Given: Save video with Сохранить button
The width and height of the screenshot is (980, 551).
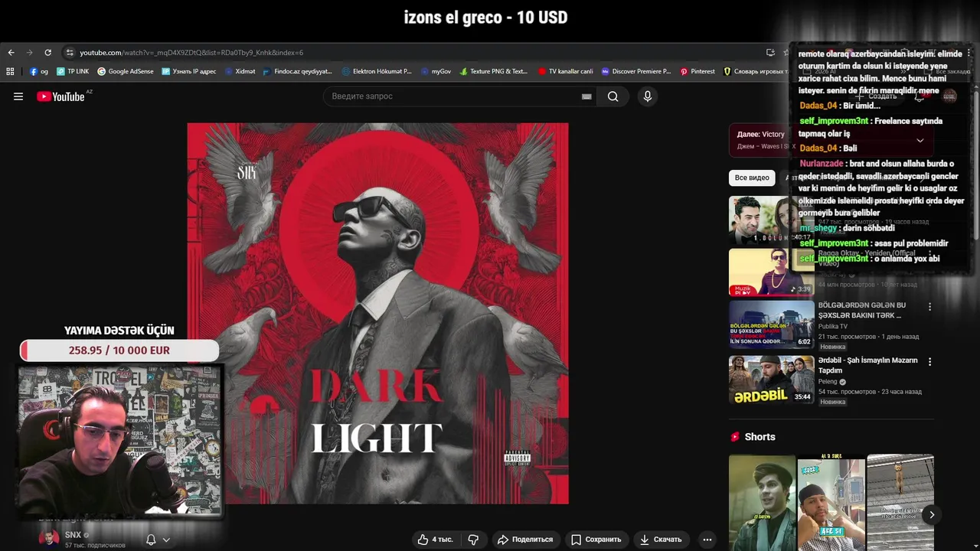Looking at the screenshot, I should (596, 540).
